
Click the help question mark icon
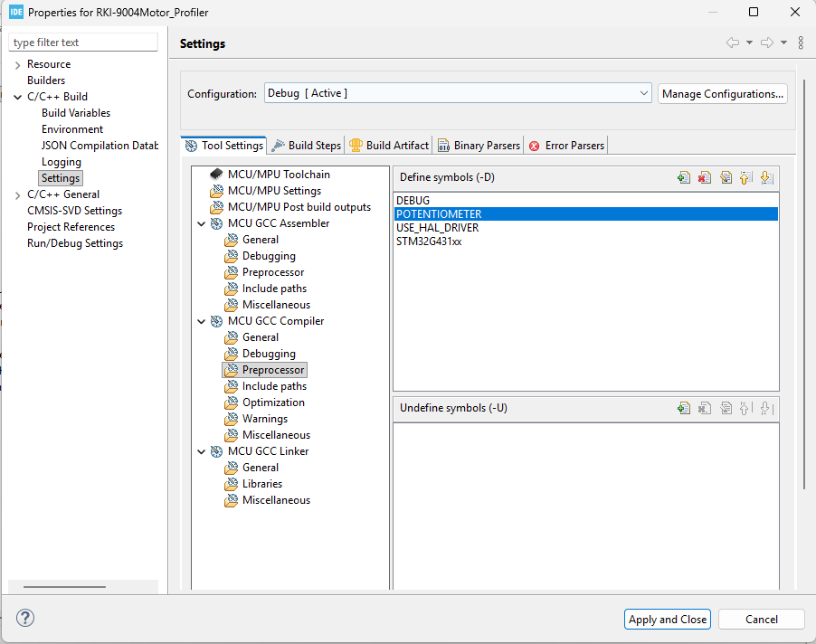click(x=25, y=618)
